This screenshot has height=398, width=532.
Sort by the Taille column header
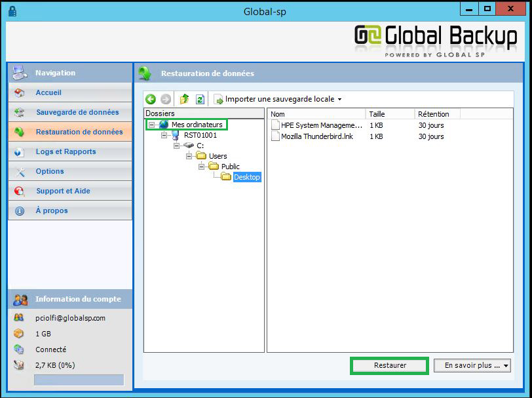pyautogui.click(x=390, y=114)
